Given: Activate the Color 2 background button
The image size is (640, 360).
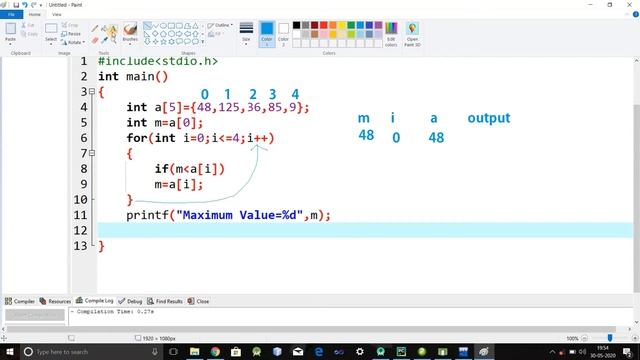Looking at the screenshot, I should (x=283, y=34).
